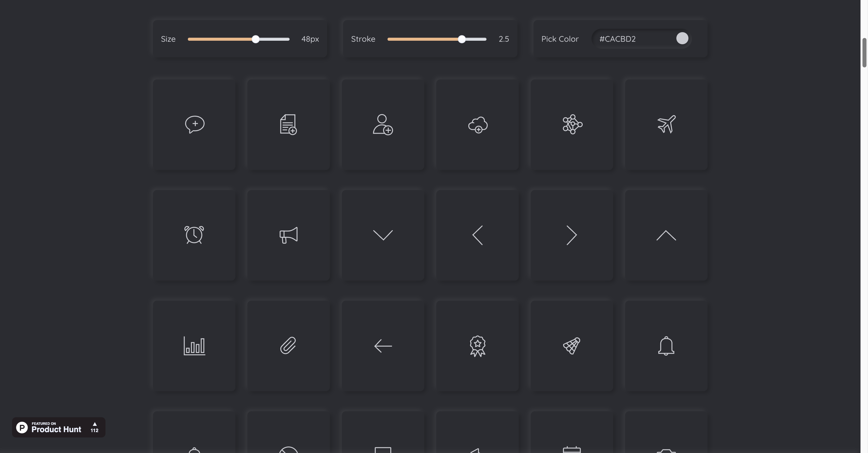Choose the add user icon
Image resolution: width=868 pixels, height=453 pixels.
(383, 124)
